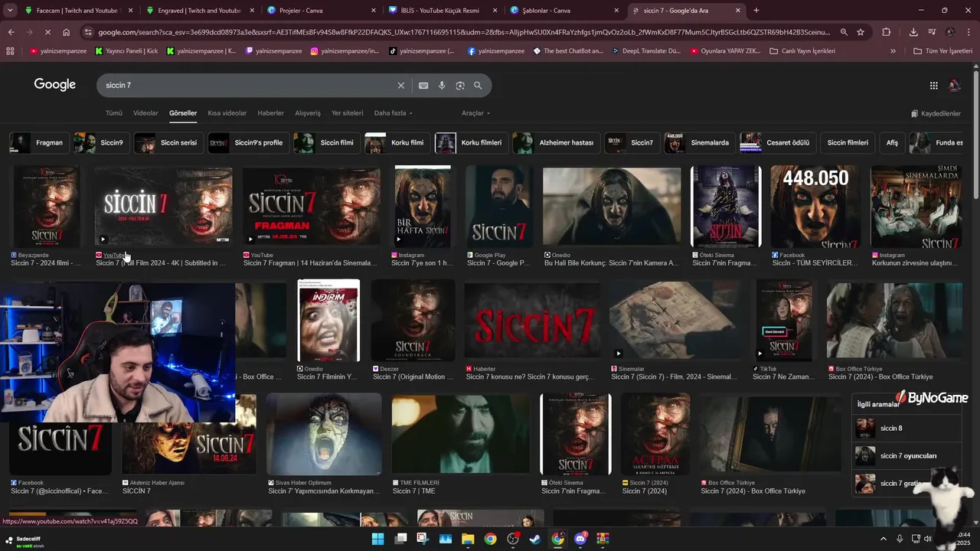Filter by 'Fragman' chip

click(x=39, y=142)
